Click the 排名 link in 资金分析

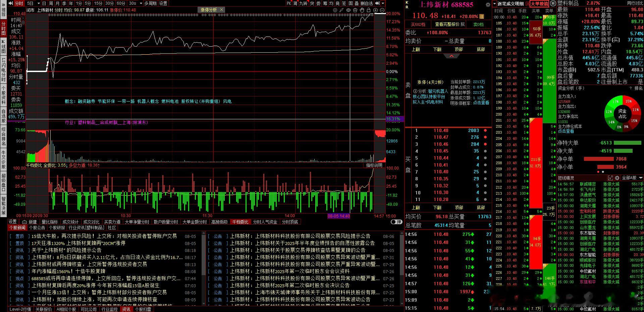638,88
